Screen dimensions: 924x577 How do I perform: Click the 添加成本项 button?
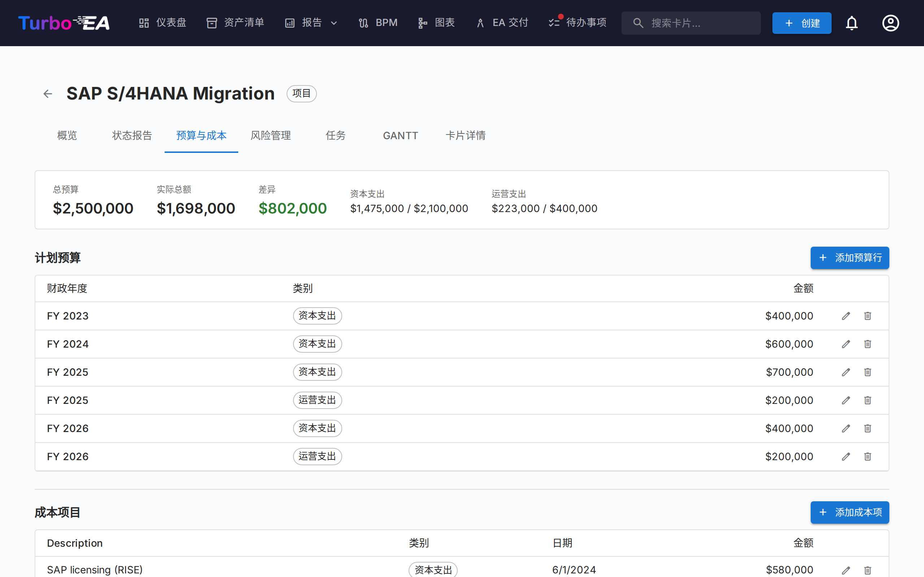click(850, 512)
